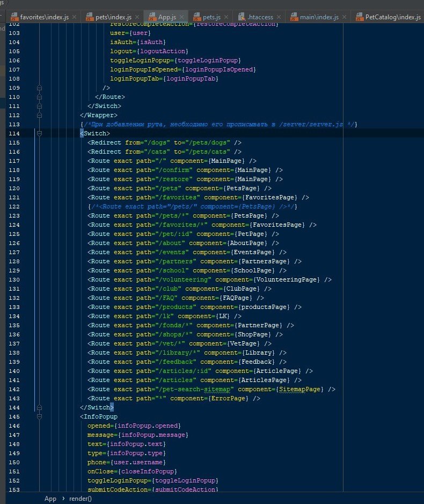Click user.username on line 150
Image resolution: width=424 pixels, height=504 pixels.
click(138, 462)
